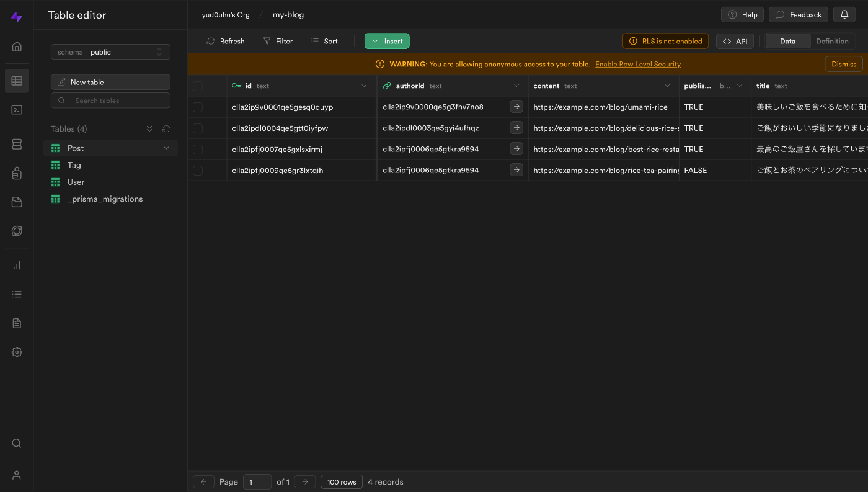Open the Edge Functions icon in sidebar

[17, 231]
